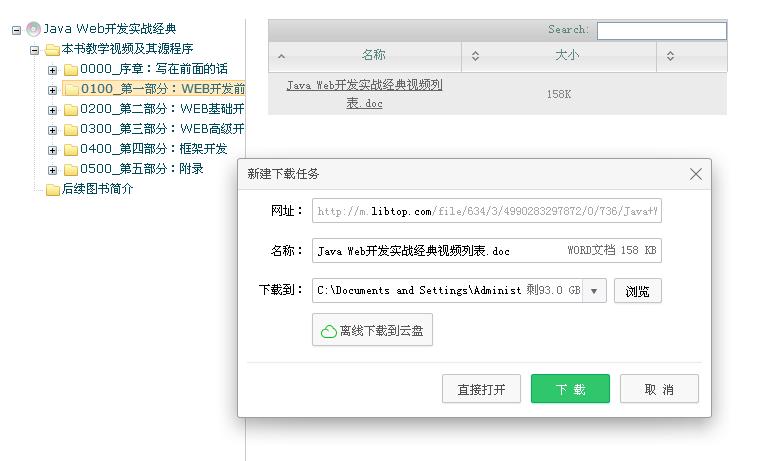
Task: Sort the table by 名称 column
Action: (373, 56)
